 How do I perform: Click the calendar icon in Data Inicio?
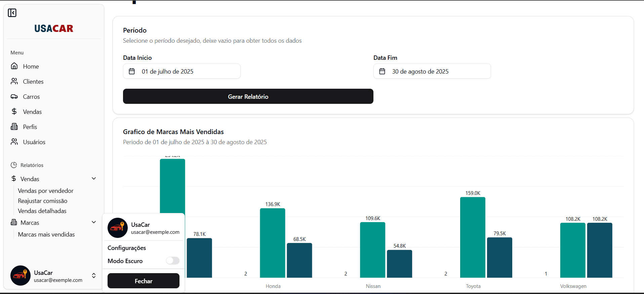[132, 71]
